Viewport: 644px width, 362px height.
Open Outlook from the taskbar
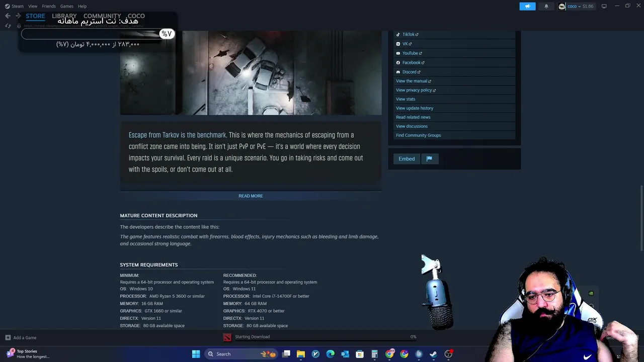345,354
